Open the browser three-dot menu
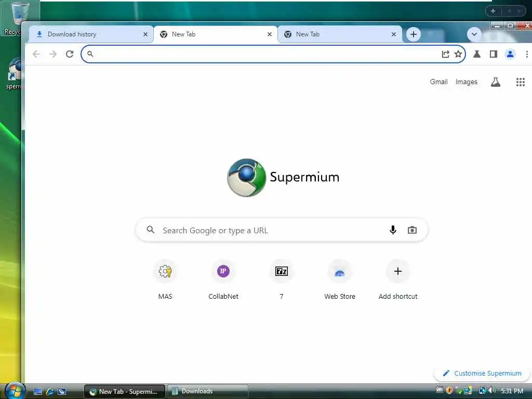 (527, 54)
